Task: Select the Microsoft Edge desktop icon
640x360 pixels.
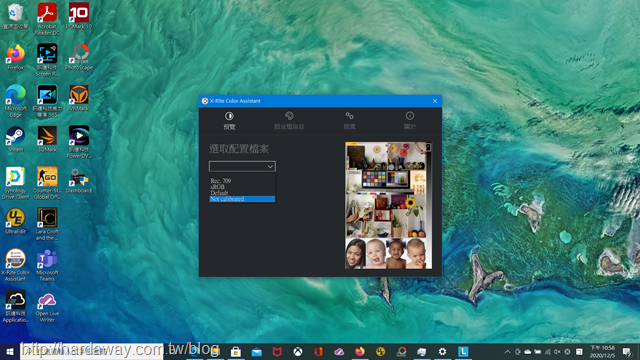Action: pyautogui.click(x=16, y=101)
